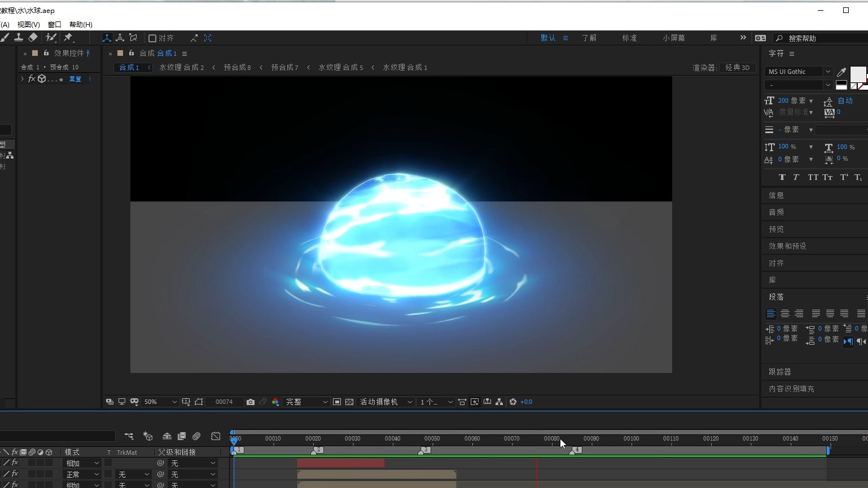
Task: Open the composition flowchart icon in viewer
Action: tap(499, 402)
